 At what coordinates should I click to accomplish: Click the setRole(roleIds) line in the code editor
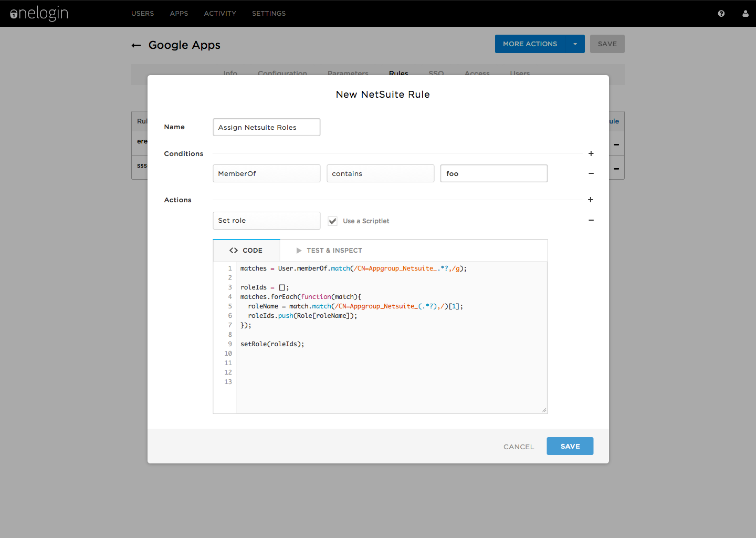[272, 344]
